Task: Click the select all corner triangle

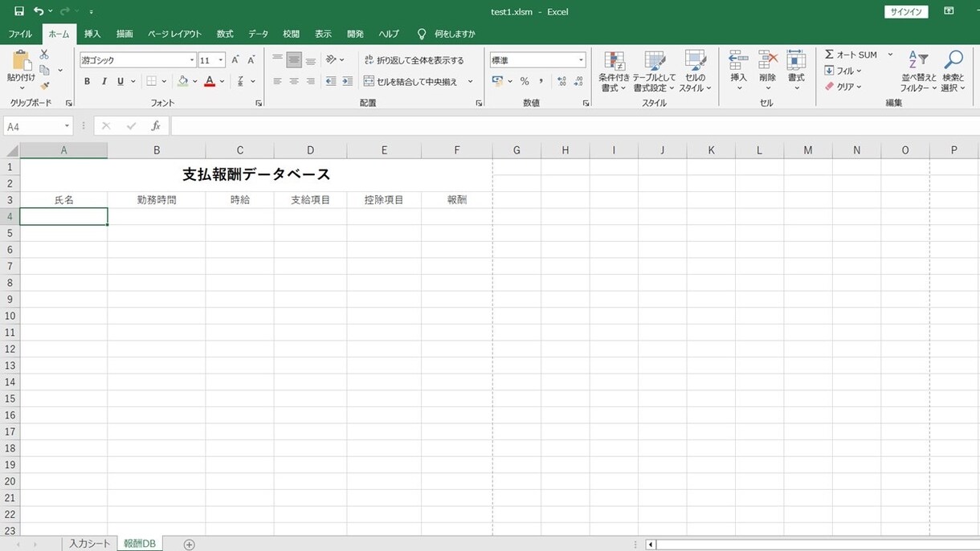Action: 11,151
